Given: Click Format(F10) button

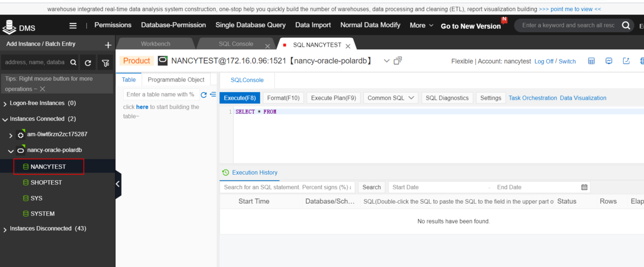Looking at the screenshot, I should pos(283,98).
